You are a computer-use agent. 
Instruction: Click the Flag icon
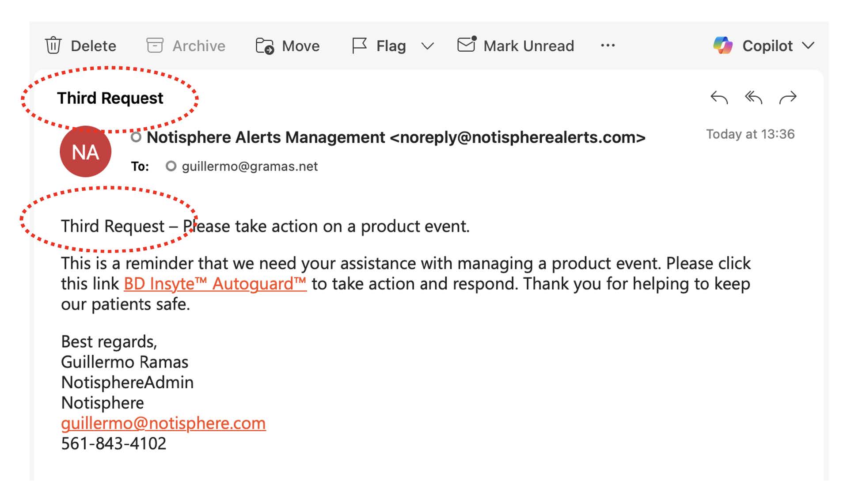pos(359,45)
